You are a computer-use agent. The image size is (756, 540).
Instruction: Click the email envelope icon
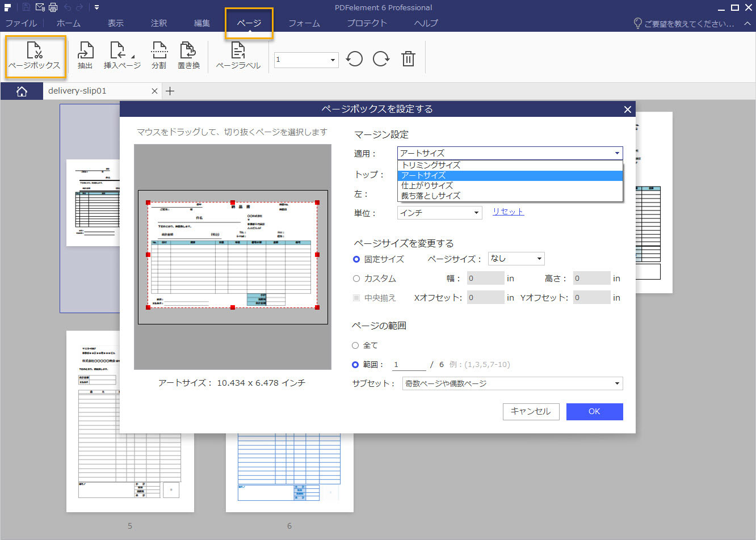(40, 7)
